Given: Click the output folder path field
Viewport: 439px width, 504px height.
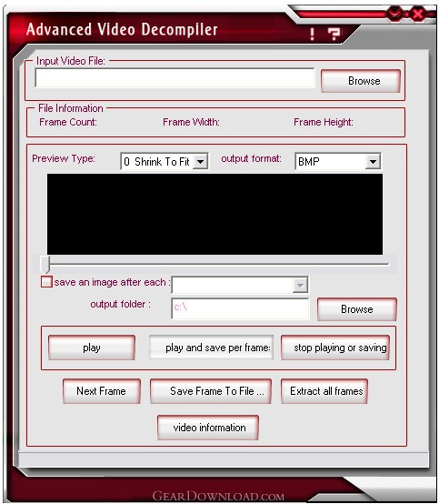Looking at the screenshot, I should pyautogui.click(x=240, y=308).
